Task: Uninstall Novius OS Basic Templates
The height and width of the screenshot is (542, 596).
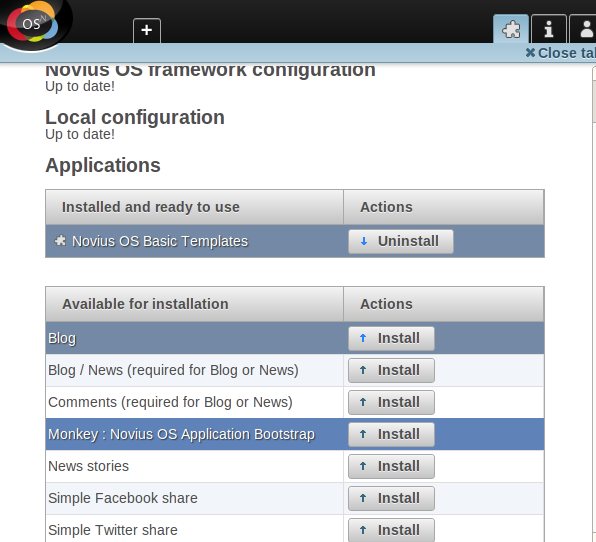Action: pyautogui.click(x=401, y=241)
